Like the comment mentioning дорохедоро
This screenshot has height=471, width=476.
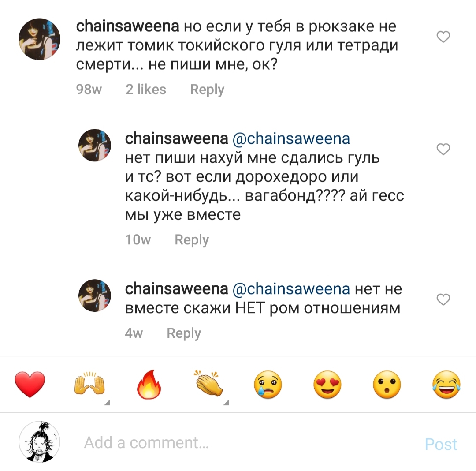(x=443, y=150)
